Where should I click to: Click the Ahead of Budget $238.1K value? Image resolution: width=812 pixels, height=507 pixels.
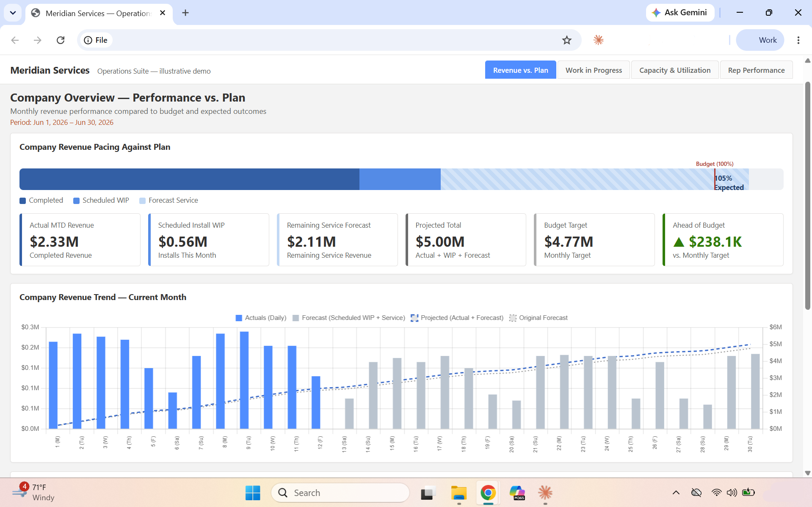[715, 242]
